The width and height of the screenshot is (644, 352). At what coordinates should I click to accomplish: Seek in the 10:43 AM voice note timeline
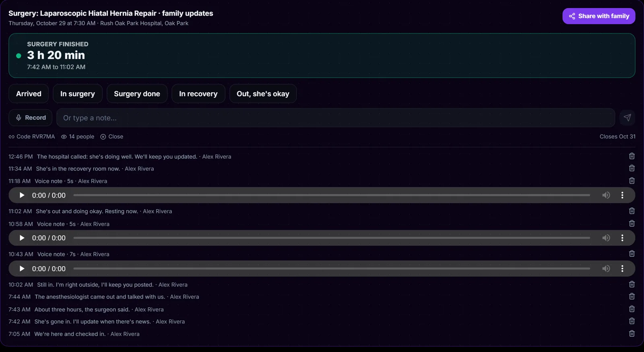coord(332,268)
